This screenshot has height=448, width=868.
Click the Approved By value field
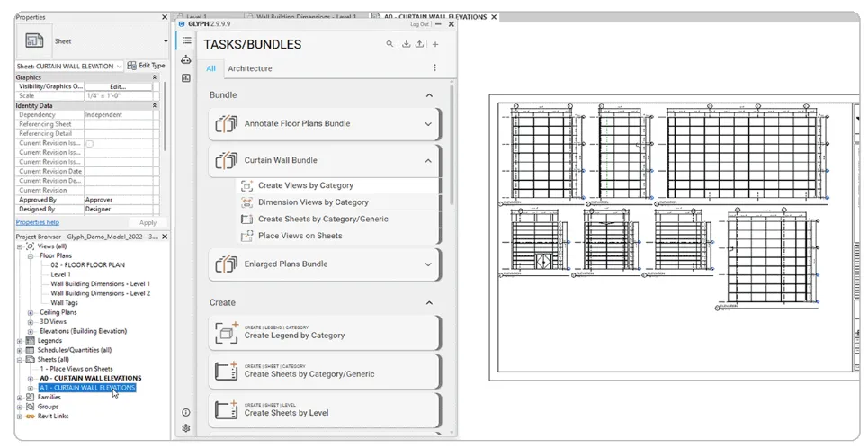click(118, 200)
